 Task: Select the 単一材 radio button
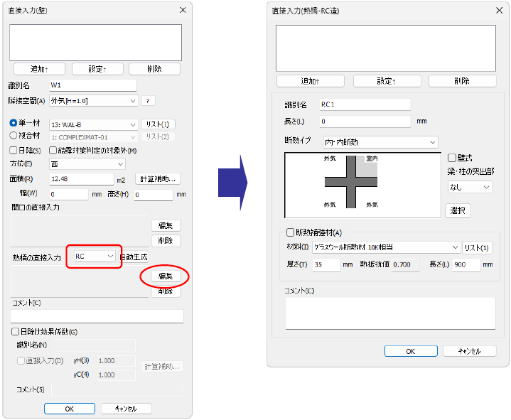pos(14,124)
